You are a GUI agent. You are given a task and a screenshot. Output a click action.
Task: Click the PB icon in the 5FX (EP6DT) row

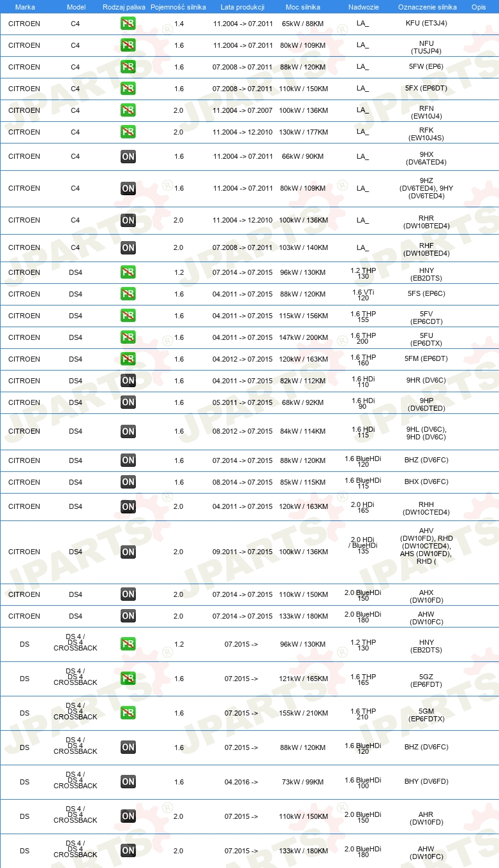coord(128,89)
